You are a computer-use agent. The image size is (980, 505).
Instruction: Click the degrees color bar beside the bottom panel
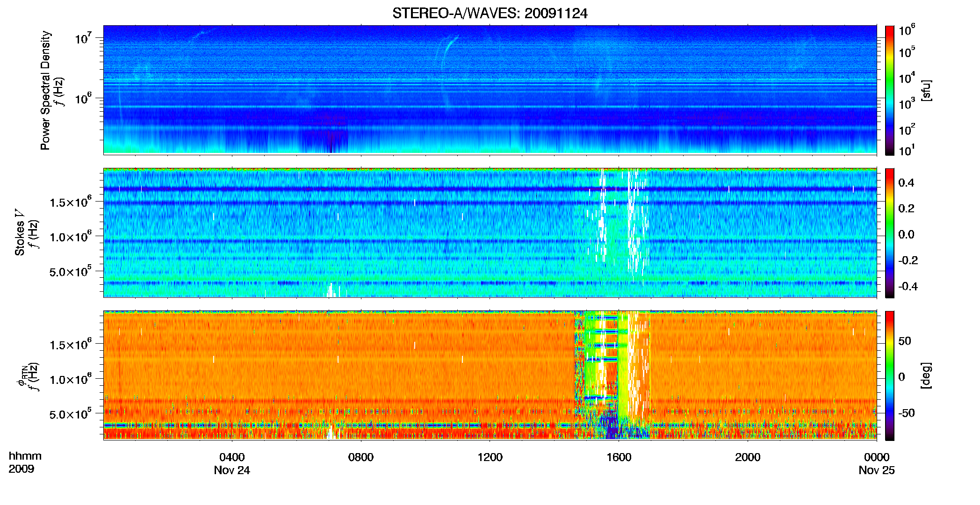pyautogui.click(x=890, y=375)
